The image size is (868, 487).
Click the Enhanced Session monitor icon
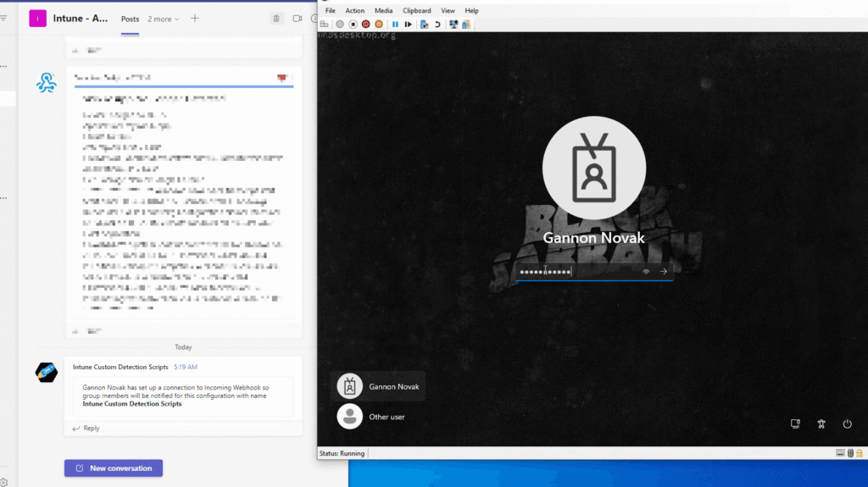click(x=453, y=25)
